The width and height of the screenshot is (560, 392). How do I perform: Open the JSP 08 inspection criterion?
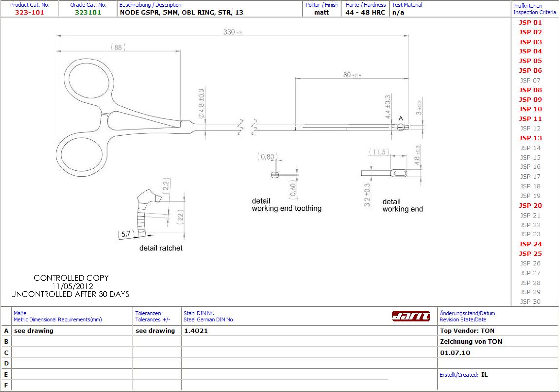(x=530, y=90)
